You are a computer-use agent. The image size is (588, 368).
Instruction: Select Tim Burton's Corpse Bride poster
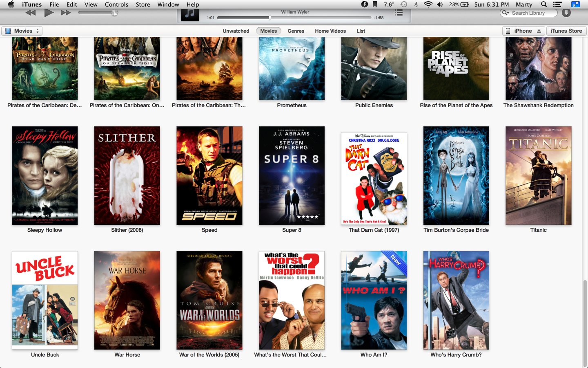(x=456, y=175)
